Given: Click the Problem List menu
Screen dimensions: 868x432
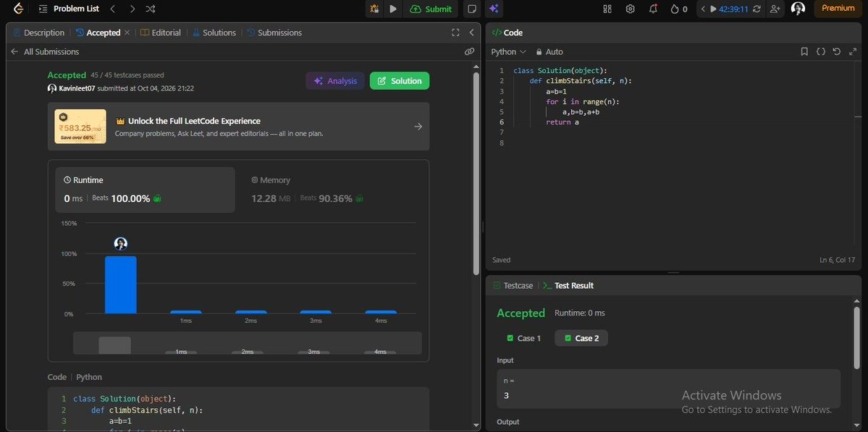Looking at the screenshot, I should 69,9.
